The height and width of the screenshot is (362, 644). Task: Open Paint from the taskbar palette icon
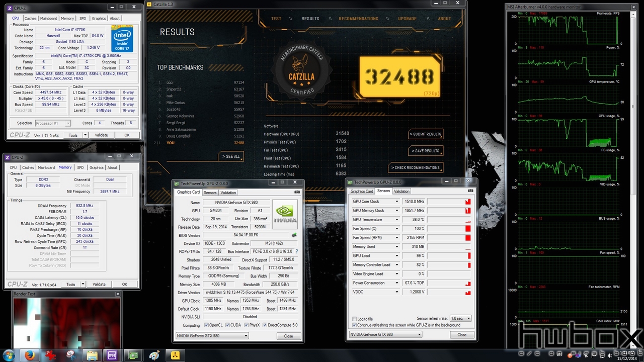pos(154,355)
